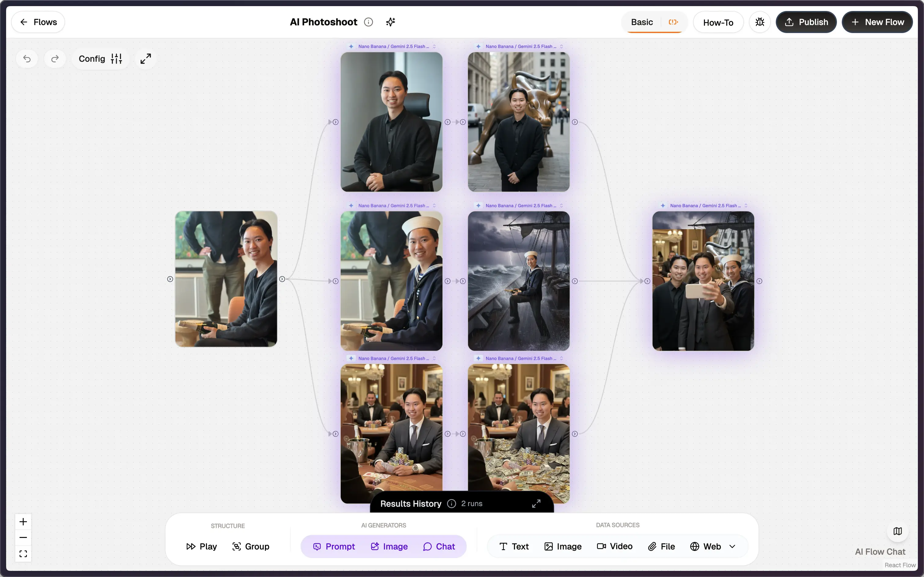Viewport: 924px width, 577px height.
Task: Click the redo arrow icon
Action: click(x=55, y=59)
